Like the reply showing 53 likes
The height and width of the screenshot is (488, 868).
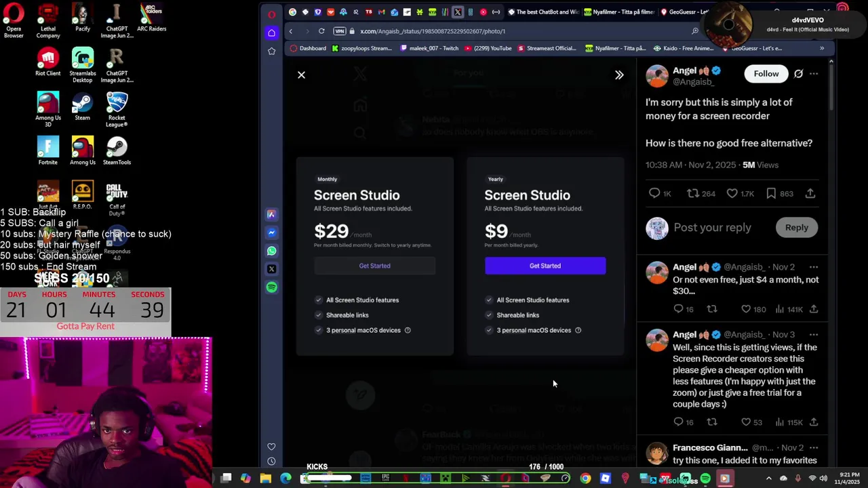751,422
